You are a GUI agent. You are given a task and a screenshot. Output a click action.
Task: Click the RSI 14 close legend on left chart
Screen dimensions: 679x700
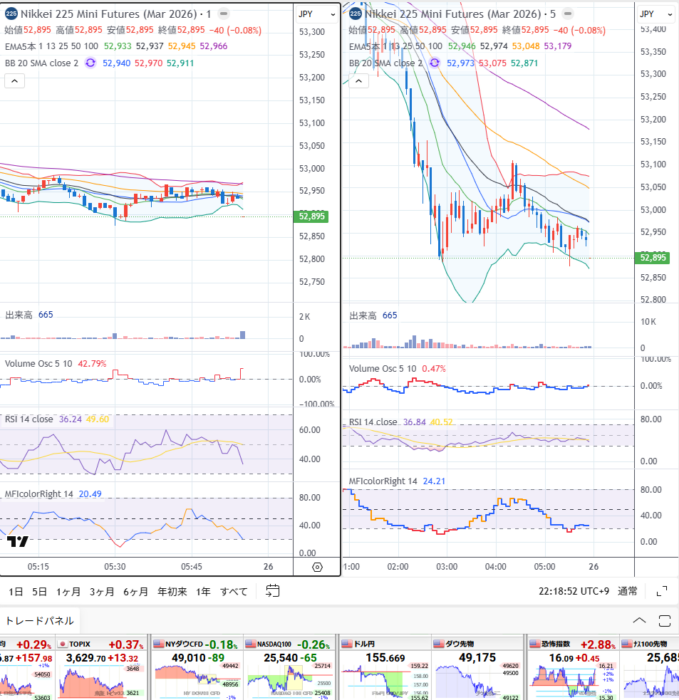[30, 419]
